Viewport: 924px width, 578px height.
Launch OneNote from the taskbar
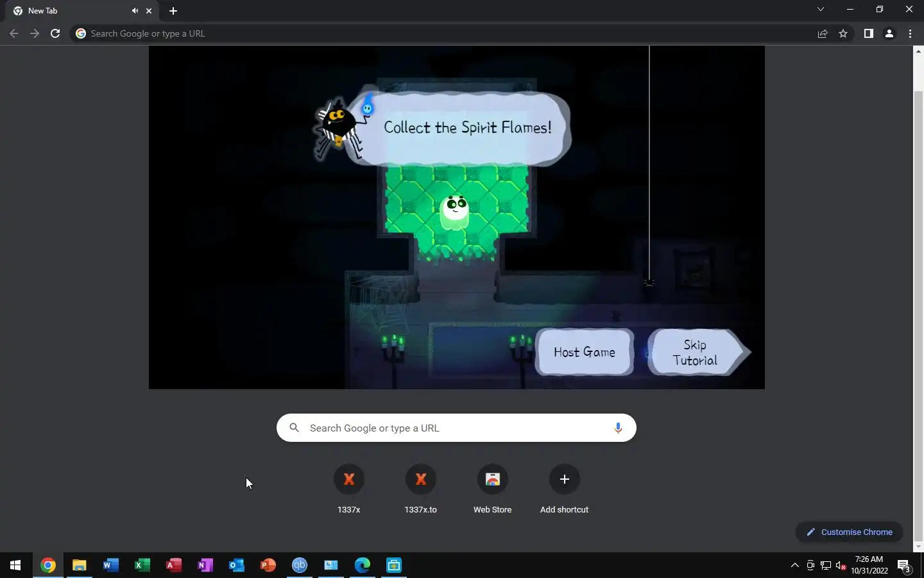tap(205, 565)
